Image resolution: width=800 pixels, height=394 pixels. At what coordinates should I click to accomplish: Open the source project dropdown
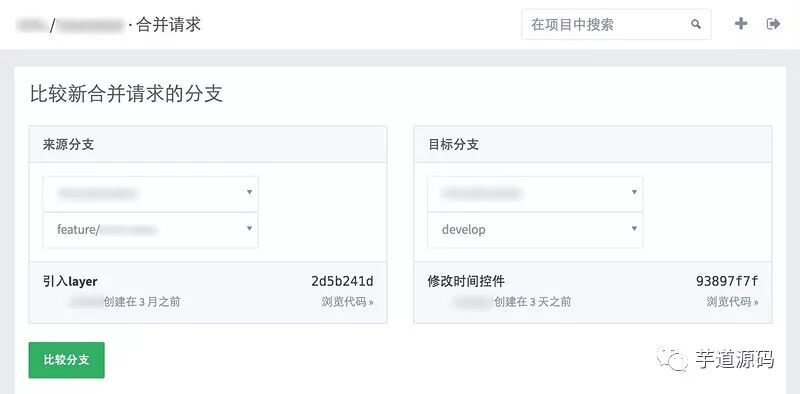click(x=151, y=193)
